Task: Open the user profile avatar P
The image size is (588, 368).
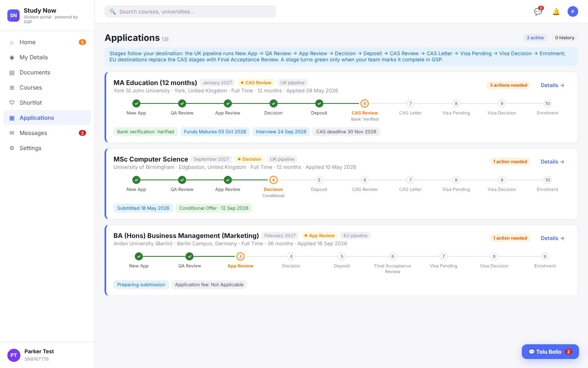Action: [572, 11]
